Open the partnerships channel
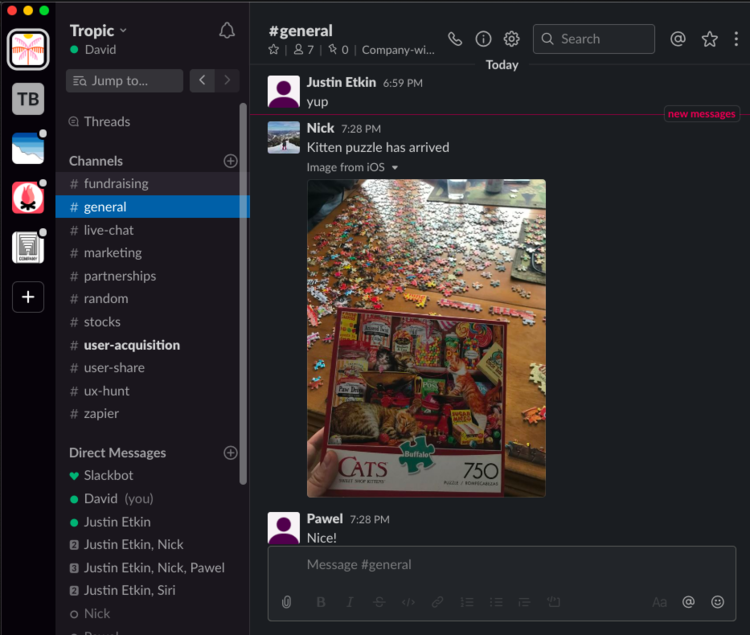The image size is (750, 635). click(152, 276)
